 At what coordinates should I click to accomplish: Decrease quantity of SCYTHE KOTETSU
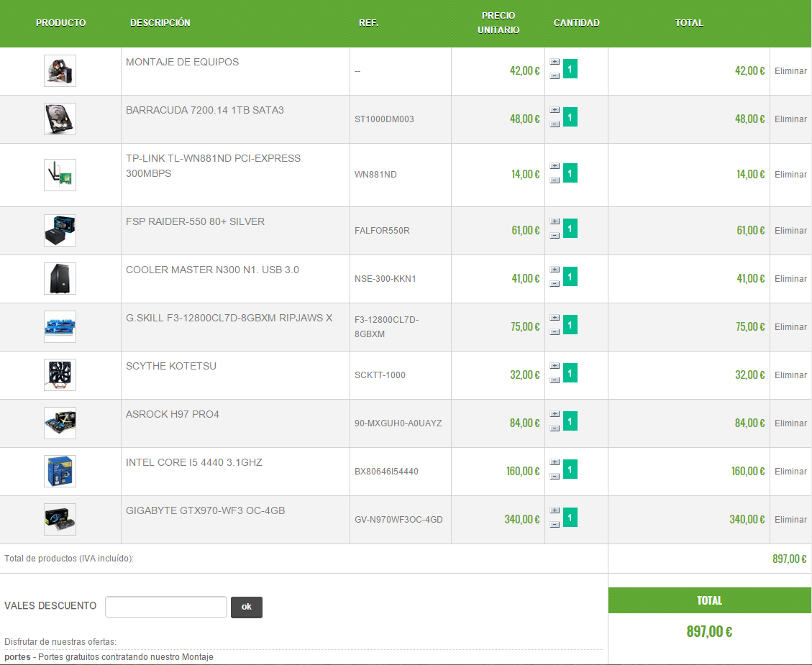pyautogui.click(x=555, y=380)
